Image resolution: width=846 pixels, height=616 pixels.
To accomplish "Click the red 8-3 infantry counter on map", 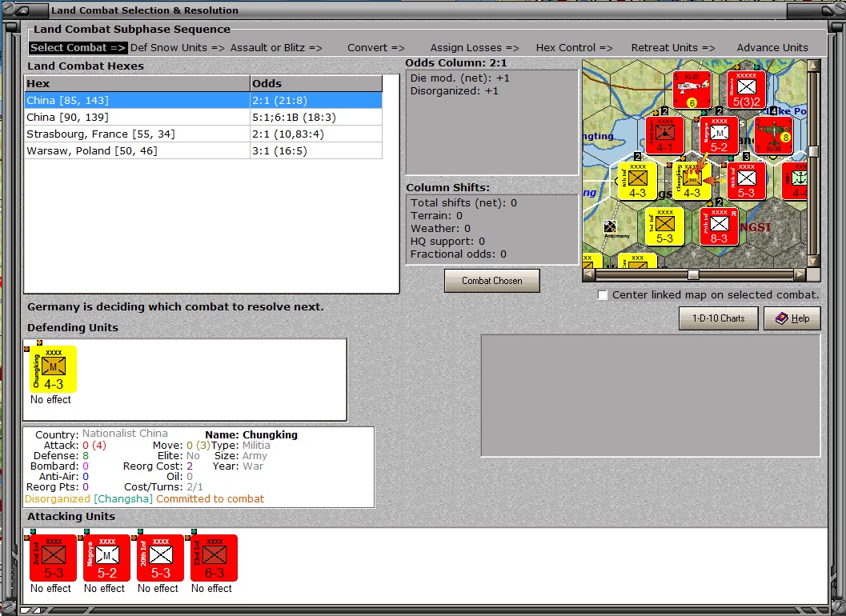I will point(720,227).
